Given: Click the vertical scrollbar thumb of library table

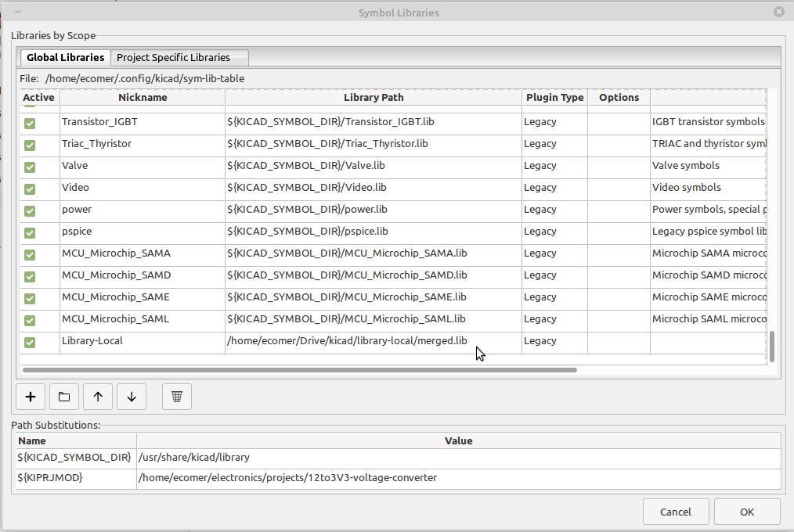Looking at the screenshot, I should (x=772, y=347).
